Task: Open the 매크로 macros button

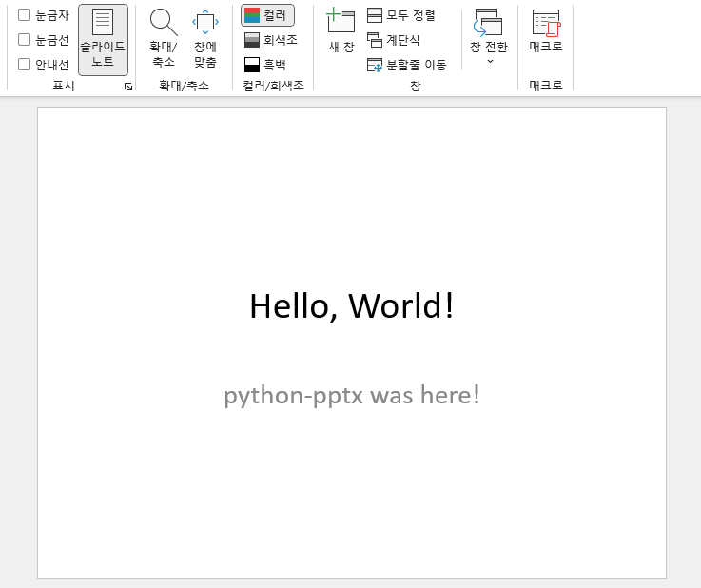Action: [545, 30]
